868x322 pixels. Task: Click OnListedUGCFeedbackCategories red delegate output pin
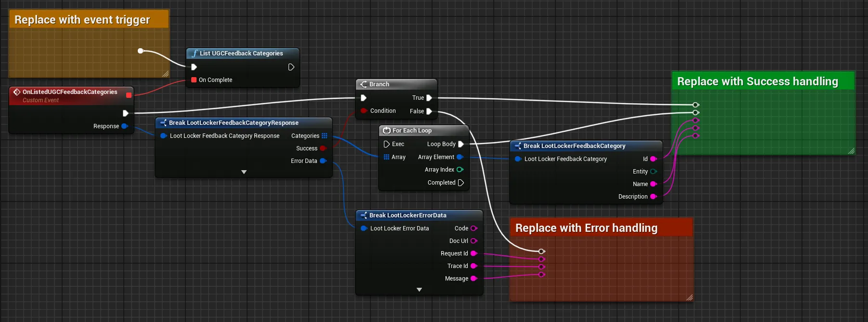(129, 95)
